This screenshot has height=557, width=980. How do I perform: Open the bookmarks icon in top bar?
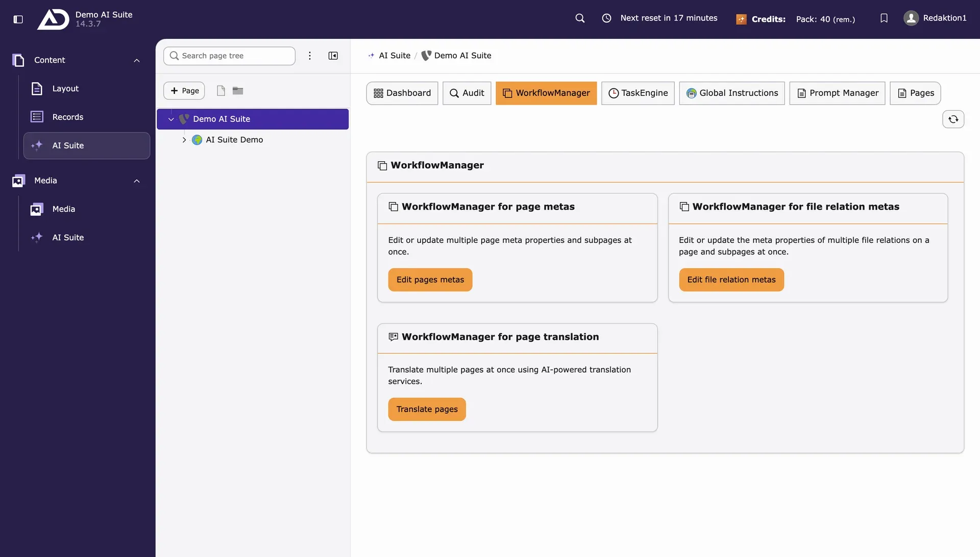[884, 18]
